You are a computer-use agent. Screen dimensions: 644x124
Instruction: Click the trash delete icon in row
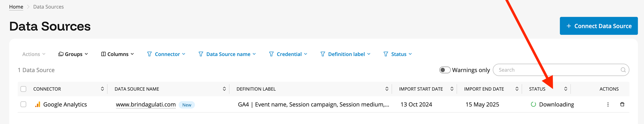[622, 104]
